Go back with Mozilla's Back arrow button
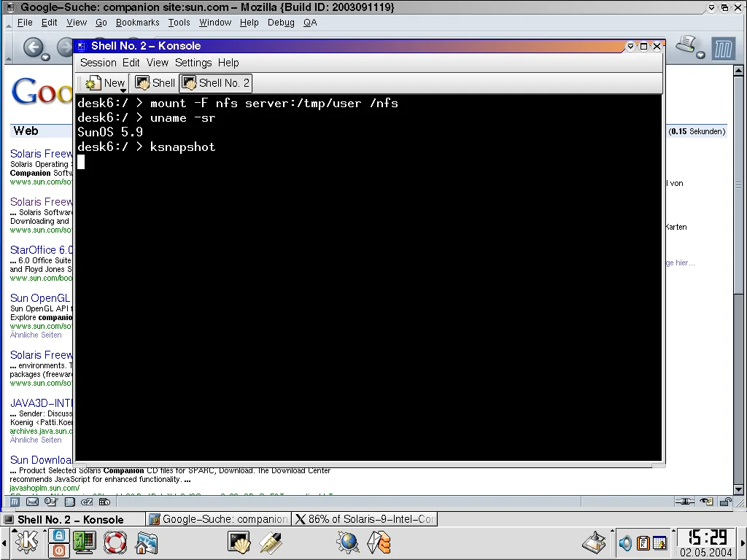Screen dimensions: 747x560 [x=32, y=47]
